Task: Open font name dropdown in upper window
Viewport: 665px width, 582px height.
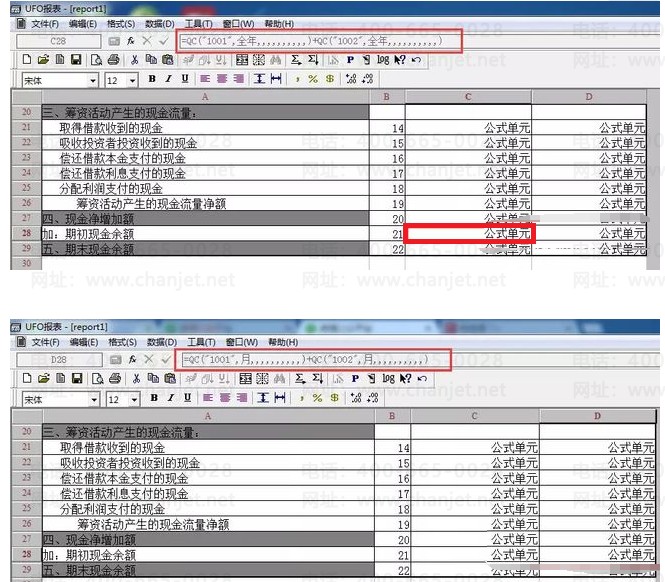Action: point(92,80)
